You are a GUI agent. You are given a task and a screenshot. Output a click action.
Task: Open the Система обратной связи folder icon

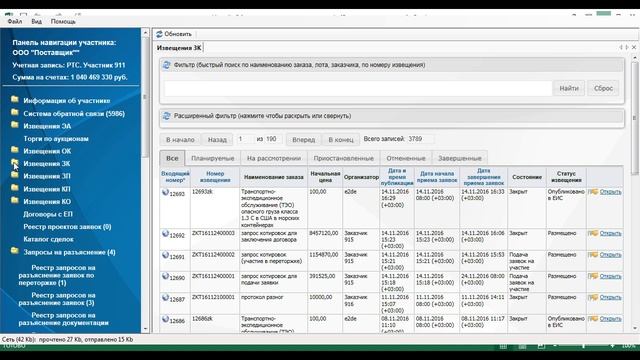coord(15,112)
